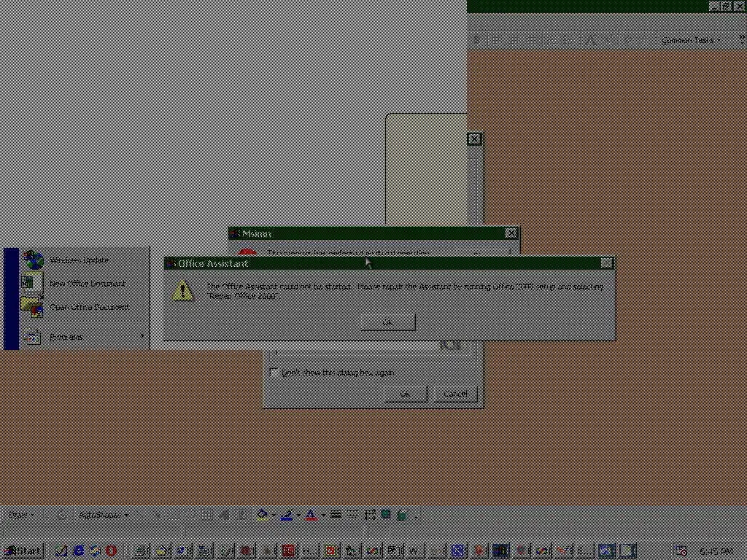Click the Start button
This screenshot has width=747, height=560.
[x=23, y=551]
